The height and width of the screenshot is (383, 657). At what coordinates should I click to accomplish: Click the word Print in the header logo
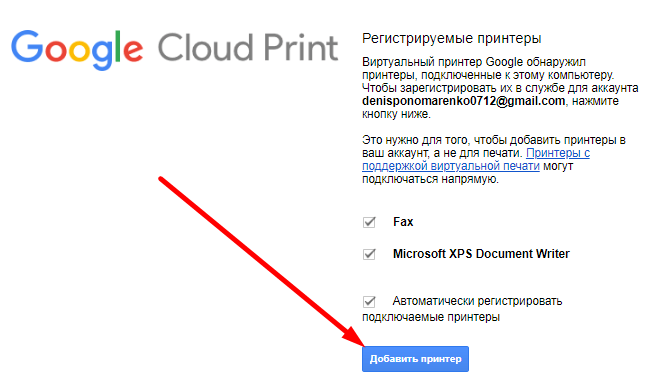pos(301,47)
